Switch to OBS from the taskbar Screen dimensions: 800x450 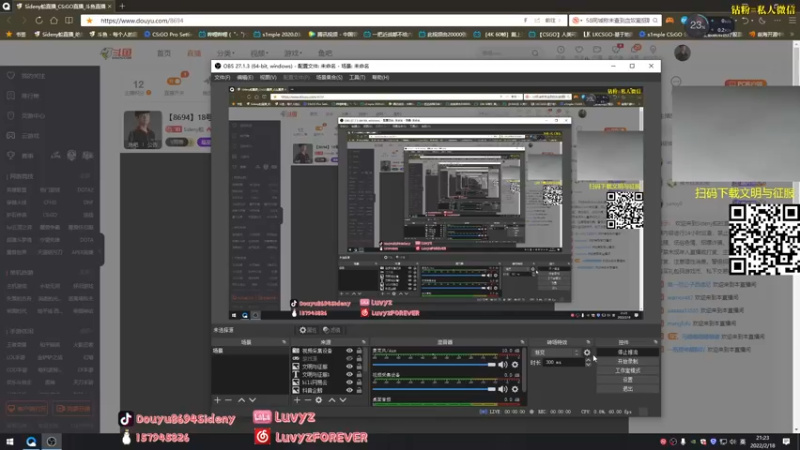point(52,441)
